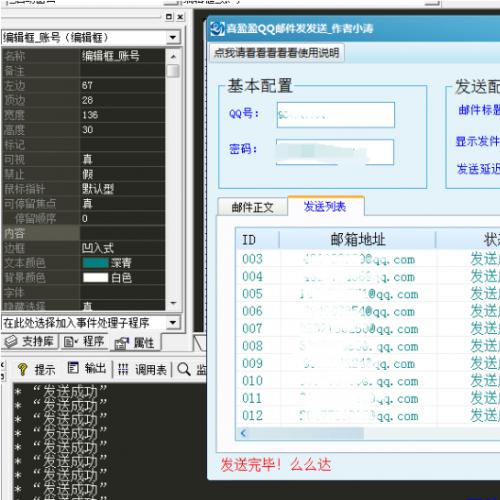
Task: Click the 背景颜色 white swatch
Action: click(95, 278)
